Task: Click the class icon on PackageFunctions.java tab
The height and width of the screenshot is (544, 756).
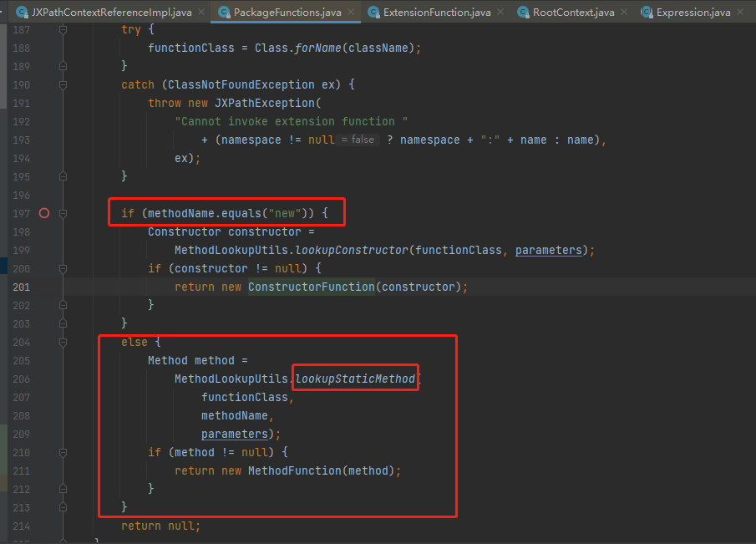Action: click(x=224, y=12)
